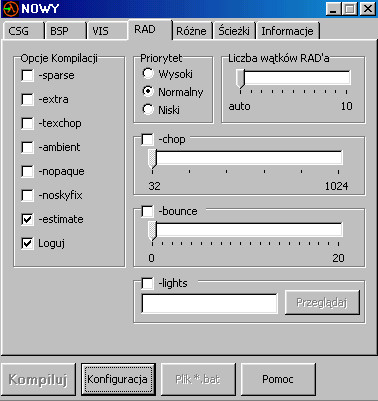Disable the Loguj checkbox

point(27,243)
